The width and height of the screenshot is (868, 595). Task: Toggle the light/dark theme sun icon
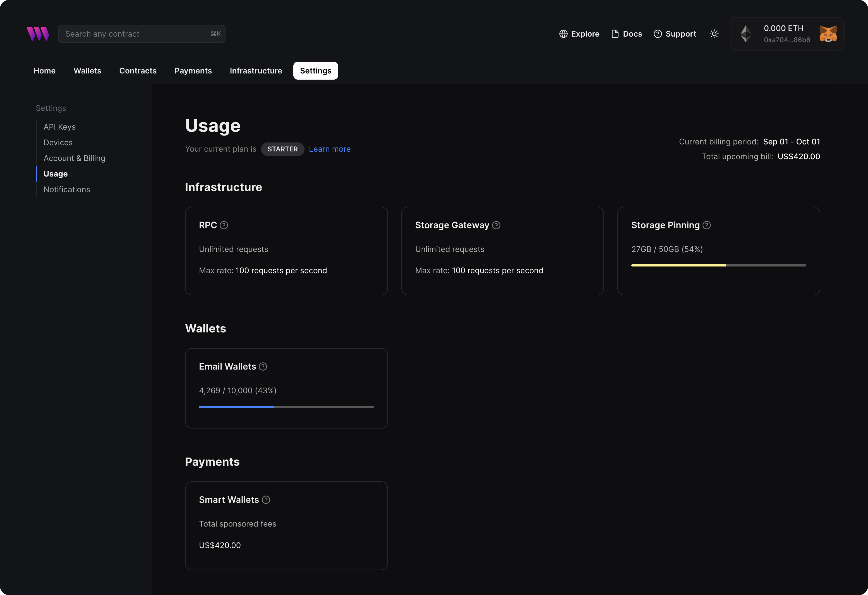pyautogui.click(x=714, y=34)
